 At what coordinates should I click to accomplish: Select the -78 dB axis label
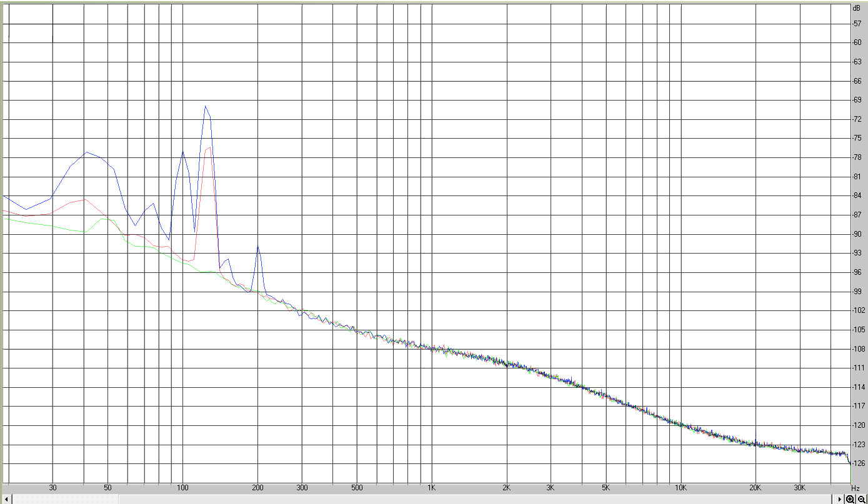pos(857,157)
